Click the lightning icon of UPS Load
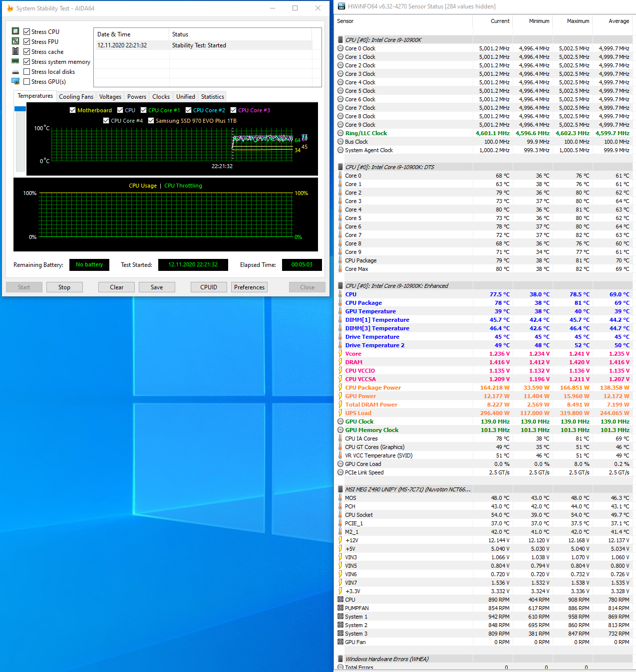636x672 pixels. 340,413
